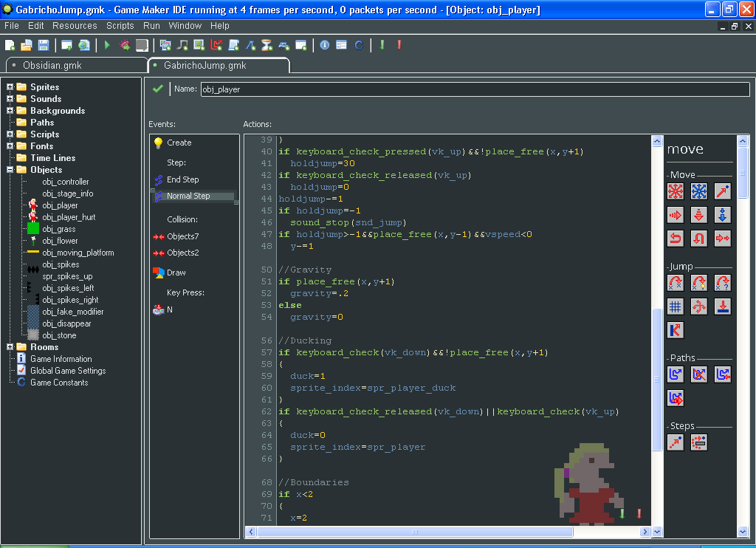Open Game Information toolbar icon
756x548 pixels.
(x=325, y=45)
